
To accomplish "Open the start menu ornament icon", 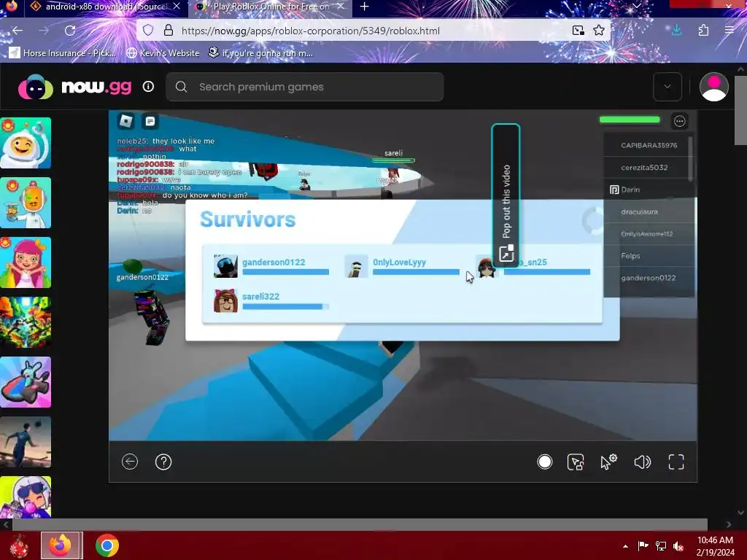I will click(x=19, y=545).
